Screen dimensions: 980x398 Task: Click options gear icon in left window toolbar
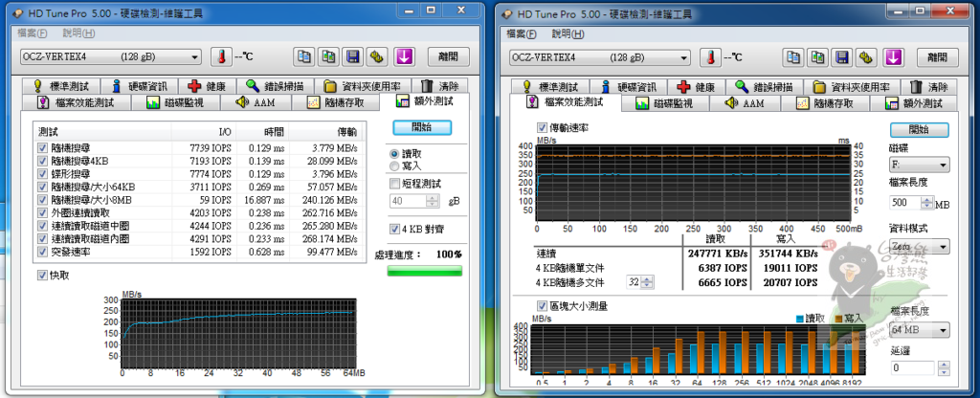coord(377,56)
